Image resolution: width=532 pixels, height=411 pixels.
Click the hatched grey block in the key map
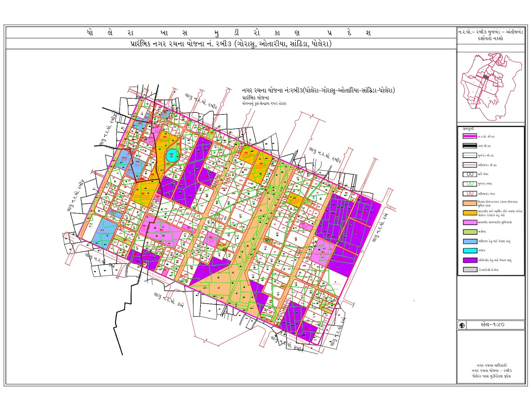point(485,77)
